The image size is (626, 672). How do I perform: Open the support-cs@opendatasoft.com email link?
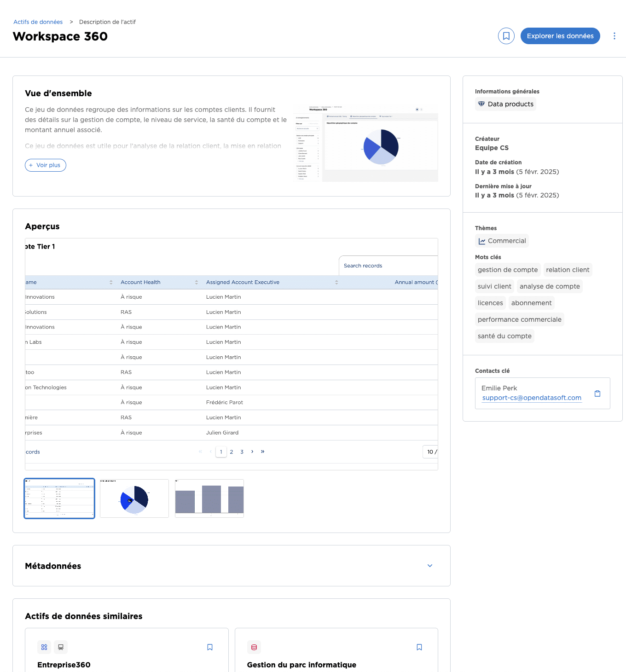532,398
